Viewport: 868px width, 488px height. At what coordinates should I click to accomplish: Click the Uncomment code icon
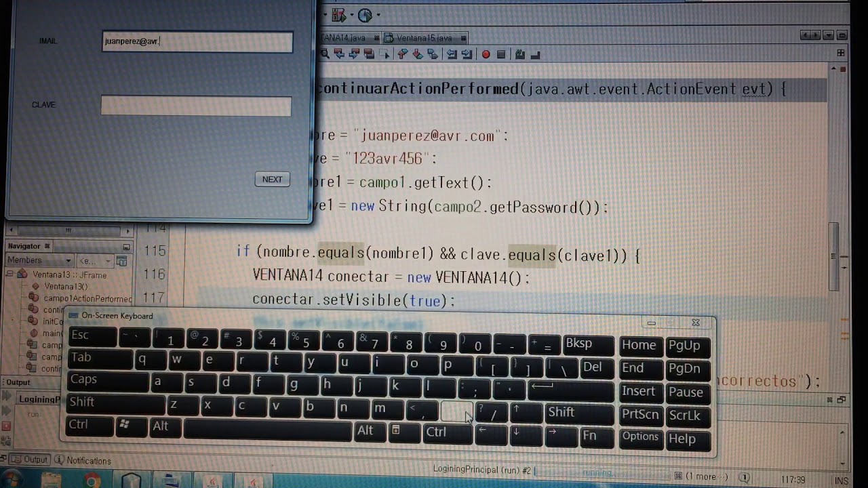[534, 54]
